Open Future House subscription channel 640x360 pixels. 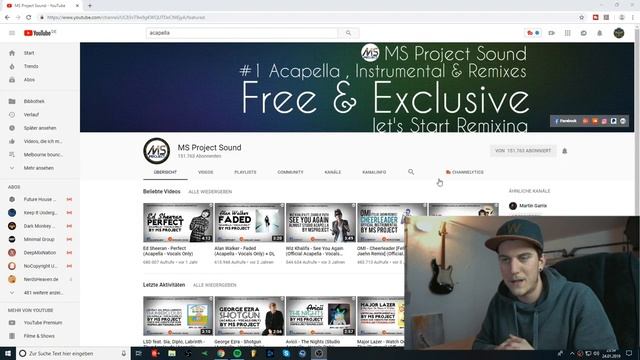pyautogui.click(x=40, y=200)
